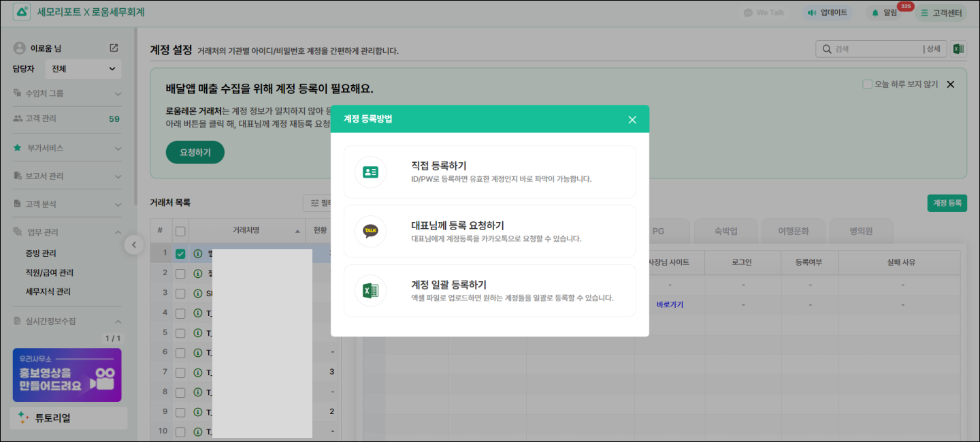Close the 계정 등록방법 dialog

tap(632, 120)
